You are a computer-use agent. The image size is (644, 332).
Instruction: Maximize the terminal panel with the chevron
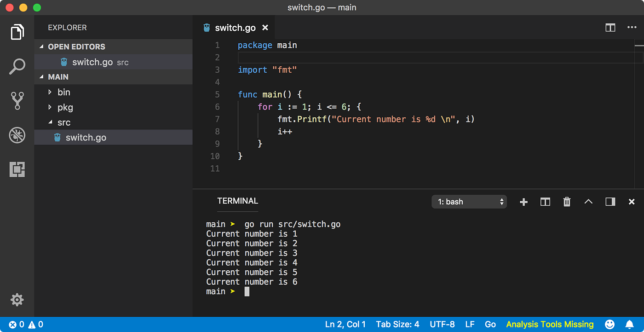(588, 202)
